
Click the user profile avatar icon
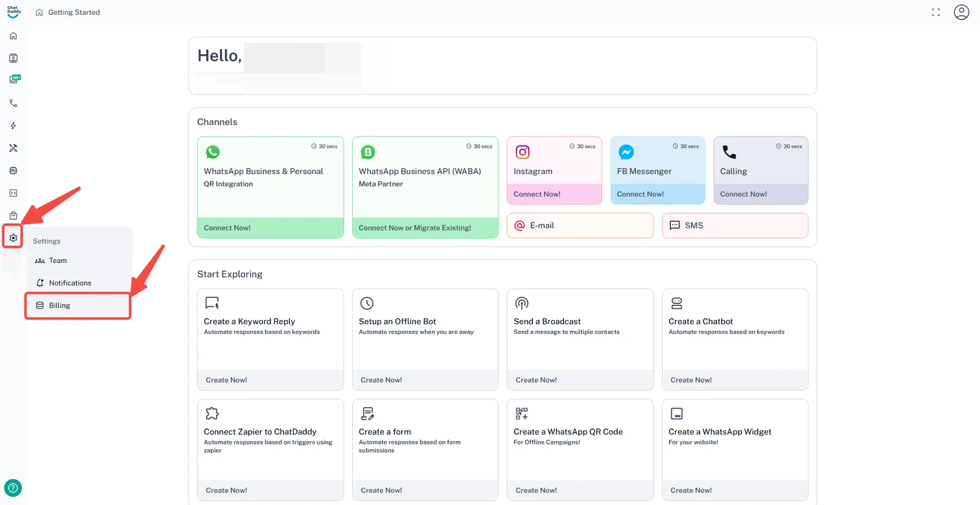point(961,12)
